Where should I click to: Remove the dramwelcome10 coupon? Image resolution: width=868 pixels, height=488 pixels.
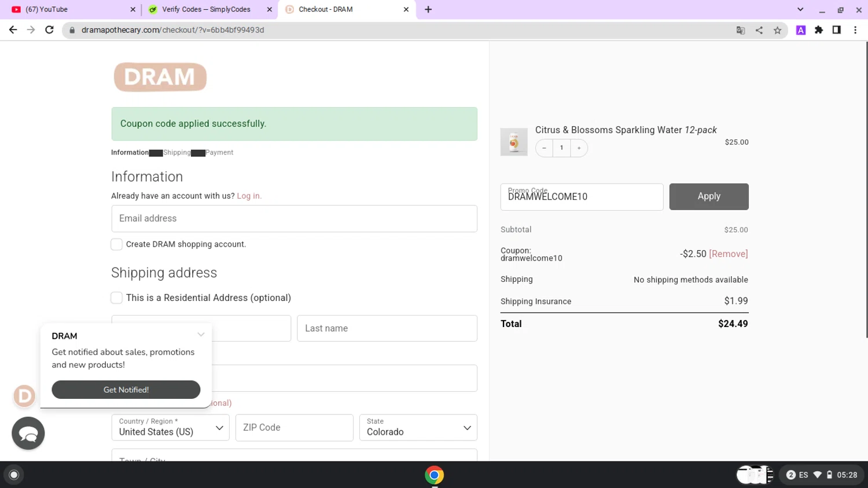pos(729,254)
